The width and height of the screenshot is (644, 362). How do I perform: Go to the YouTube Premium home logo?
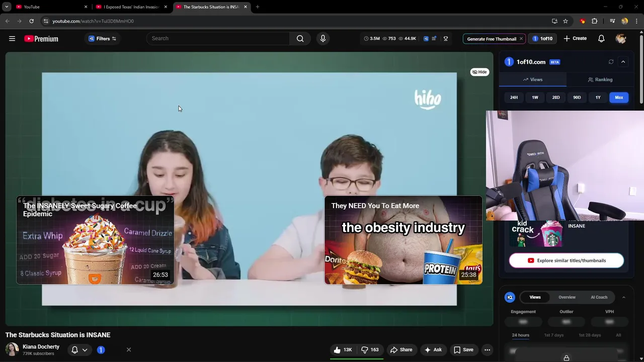point(41,39)
